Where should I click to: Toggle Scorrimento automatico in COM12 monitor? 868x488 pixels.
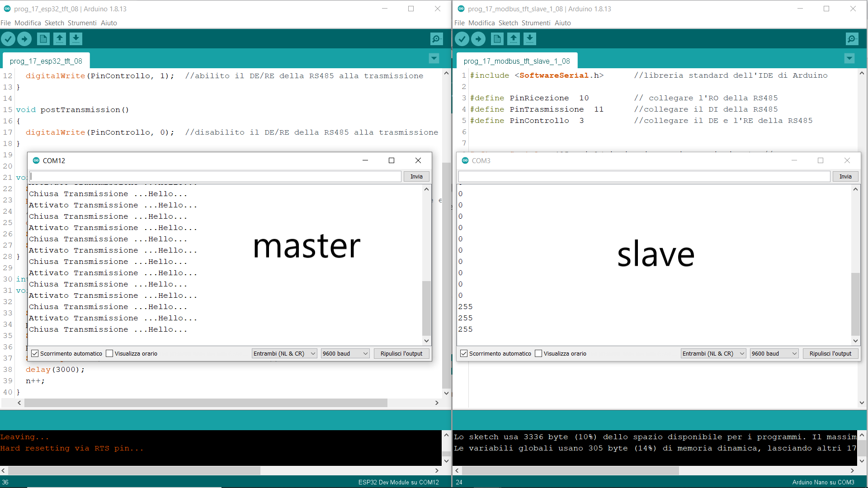35,353
